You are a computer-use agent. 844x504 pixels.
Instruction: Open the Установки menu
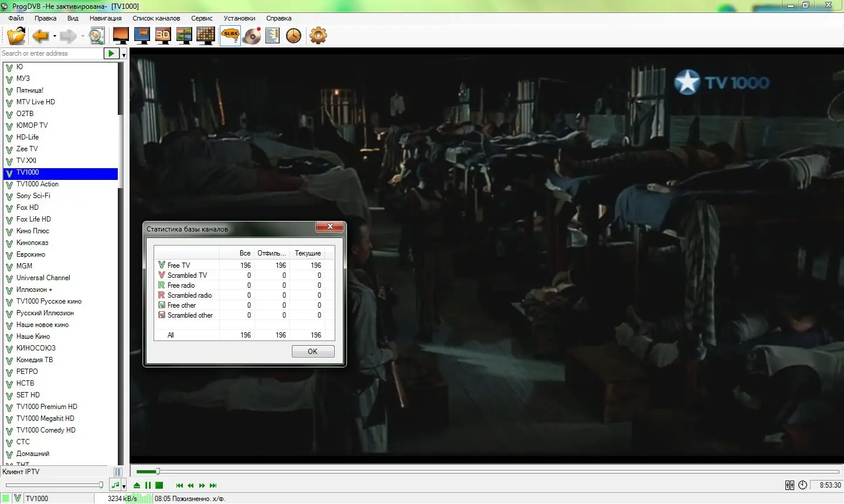239,18
